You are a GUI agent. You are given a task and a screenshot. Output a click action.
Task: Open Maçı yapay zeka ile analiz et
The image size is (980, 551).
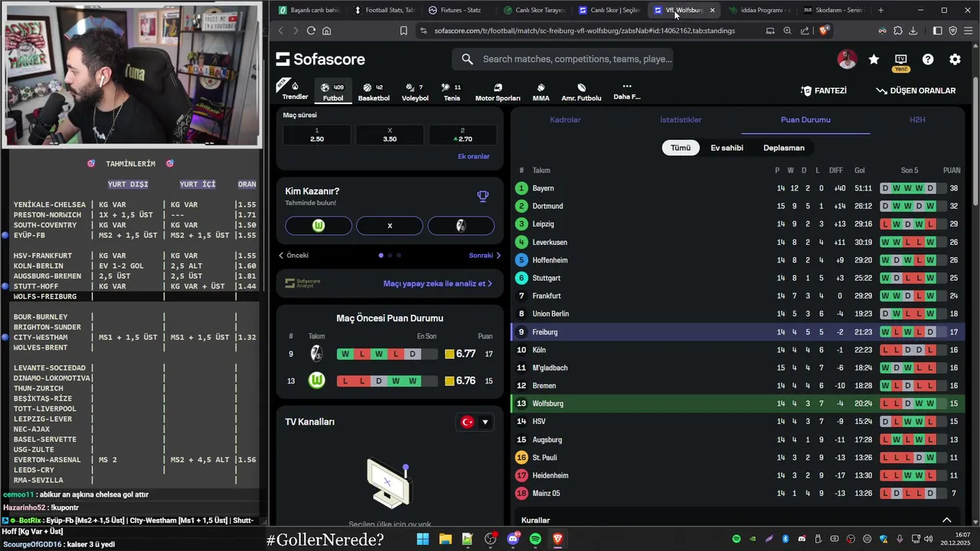tap(437, 283)
